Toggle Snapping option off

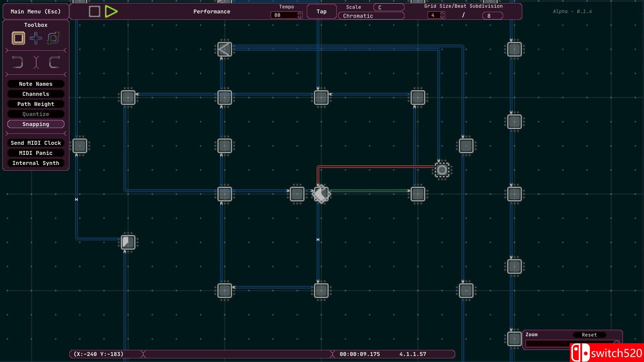pos(36,124)
